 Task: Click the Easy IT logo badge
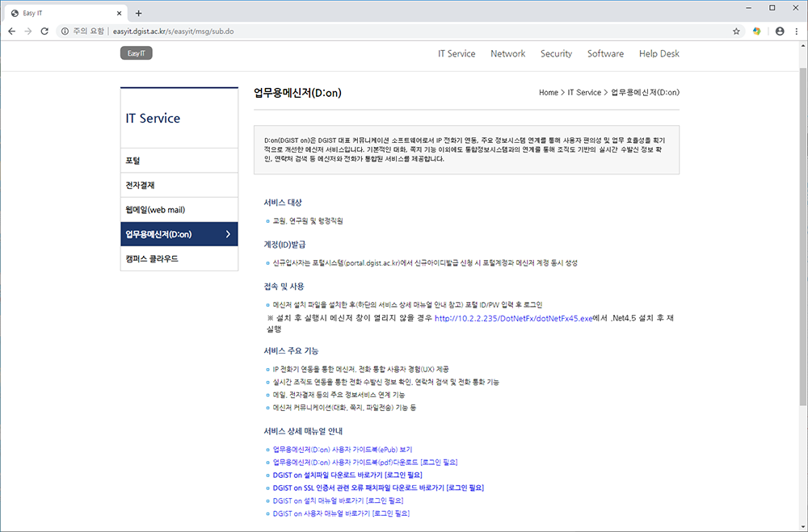point(135,52)
